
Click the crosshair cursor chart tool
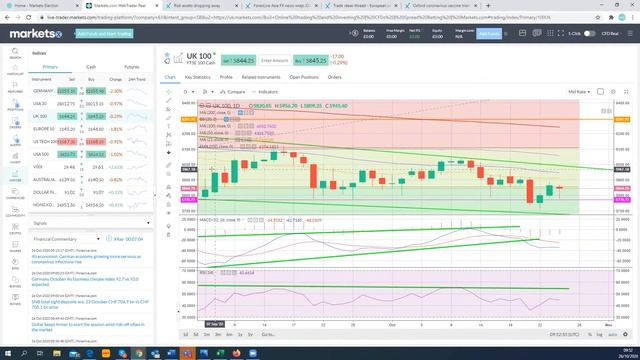[169, 92]
